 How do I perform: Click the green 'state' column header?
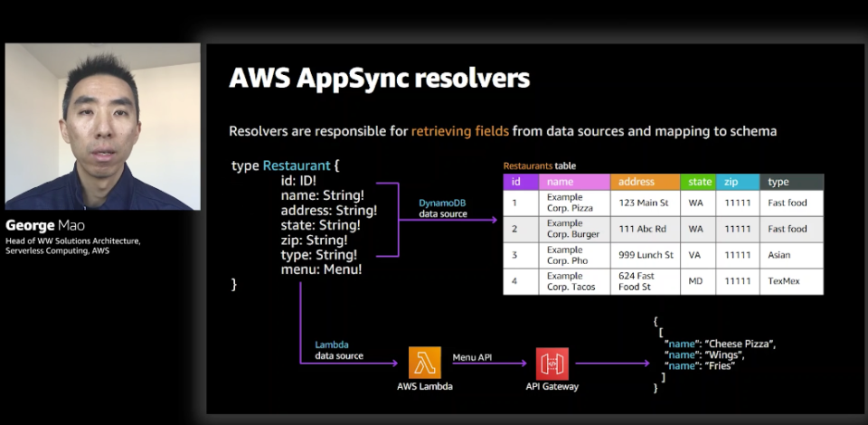[x=698, y=182]
